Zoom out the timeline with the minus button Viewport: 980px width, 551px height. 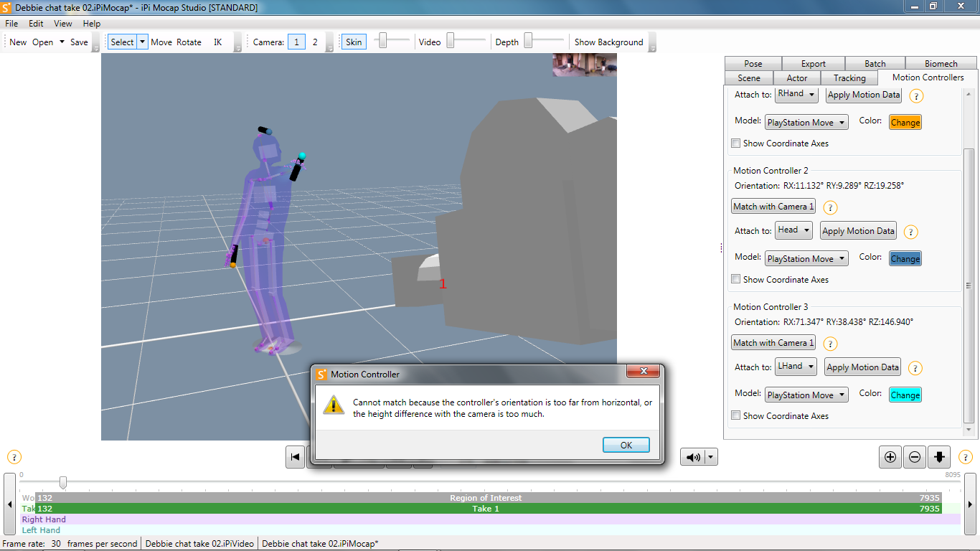915,457
